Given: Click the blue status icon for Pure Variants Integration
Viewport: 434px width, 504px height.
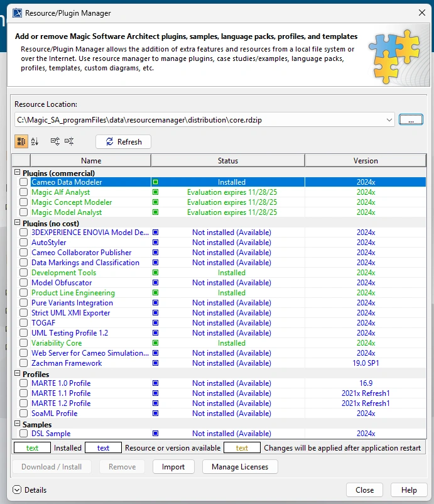Looking at the screenshot, I should click(156, 302).
